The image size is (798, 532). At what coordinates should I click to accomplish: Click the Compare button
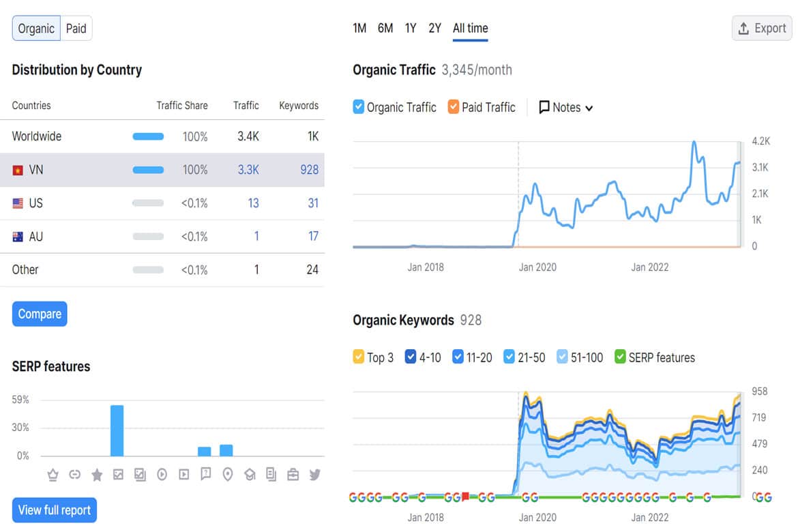coord(40,314)
